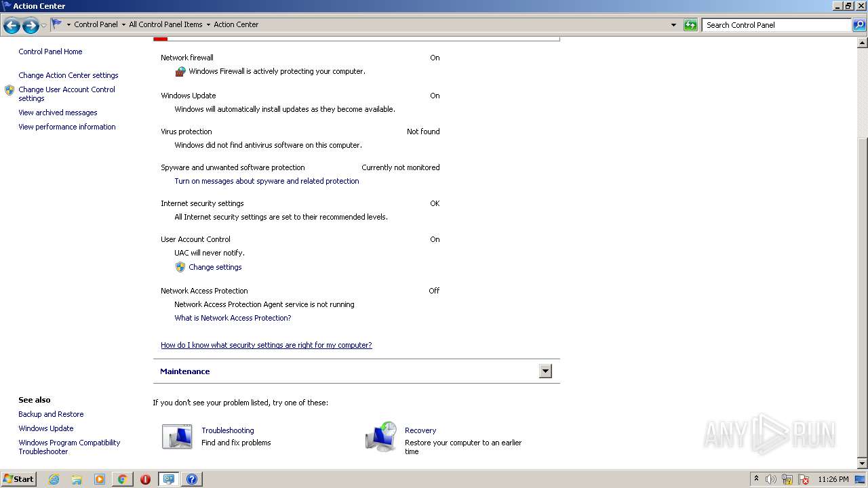This screenshot has height=488, width=868.
Task: Click the green Refresh button
Action: [690, 25]
